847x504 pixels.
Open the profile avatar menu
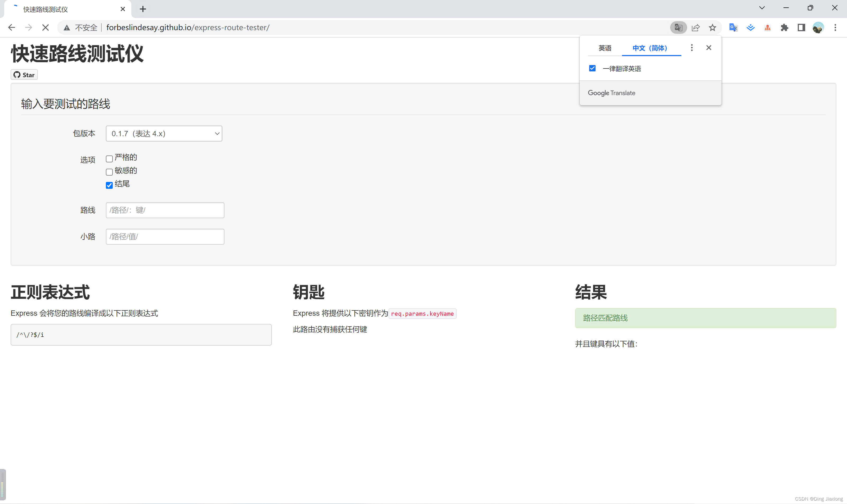pos(818,28)
